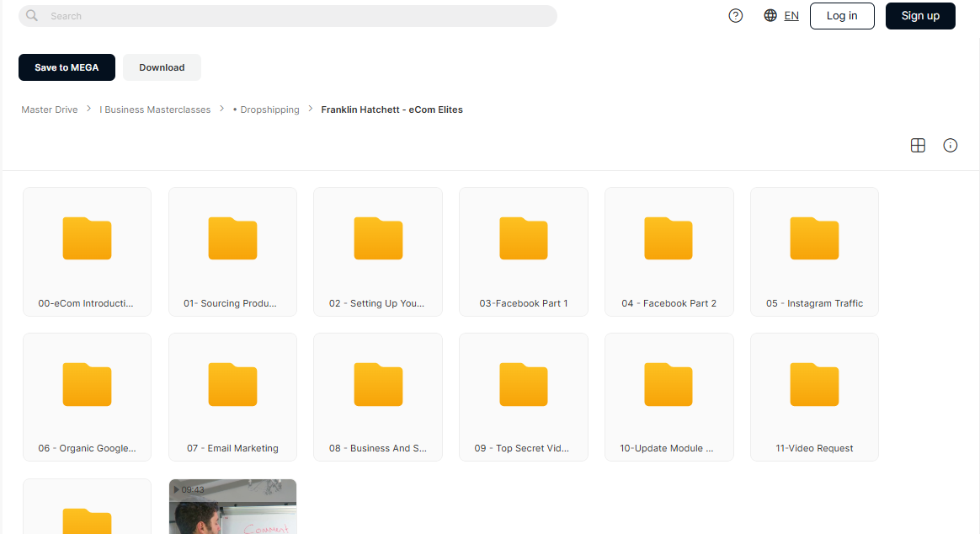Click the Sign up button
Image resolution: width=980 pixels, height=534 pixels.
[920, 16]
